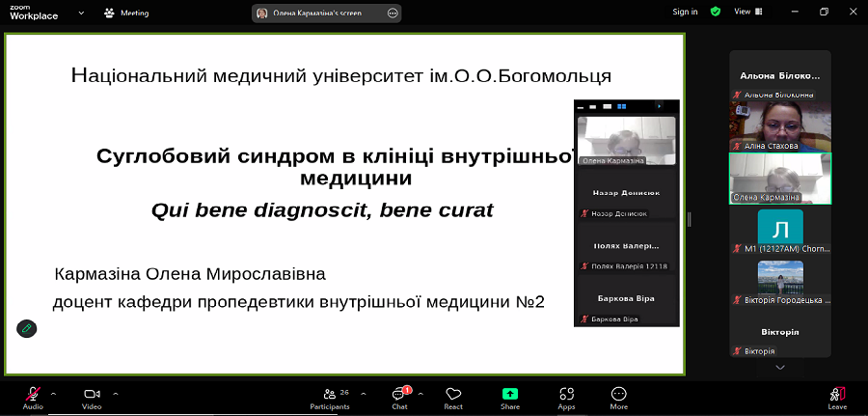Click the React heart icon
868x416 pixels.
pyautogui.click(x=453, y=395)
